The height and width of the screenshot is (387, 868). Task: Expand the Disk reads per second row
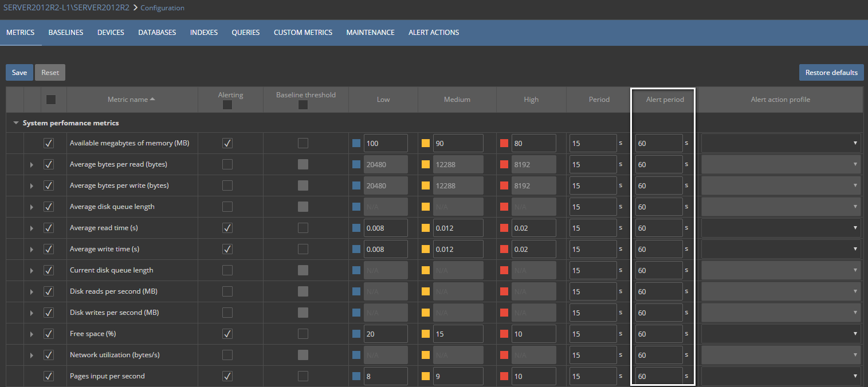pos(32,292)
